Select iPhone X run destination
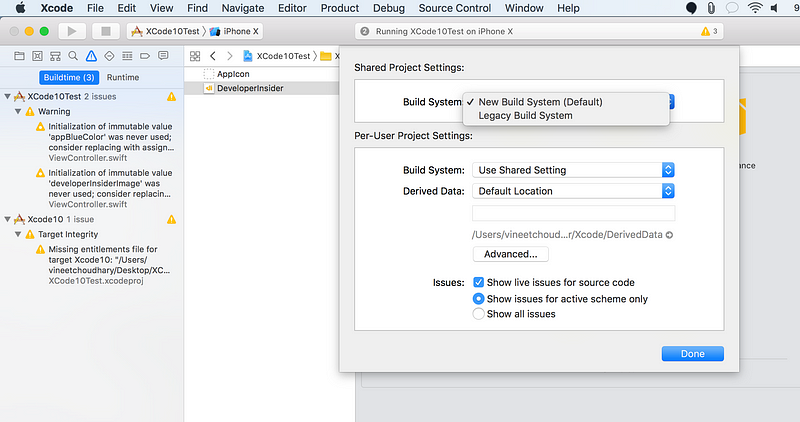This screenshot has height=422, width=800. coord(234,31)
